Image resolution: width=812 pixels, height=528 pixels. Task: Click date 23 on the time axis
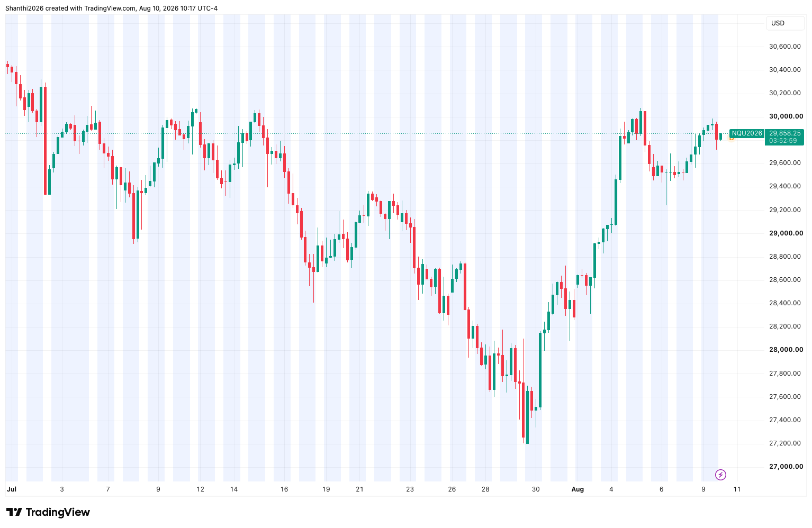coord(410,489)
